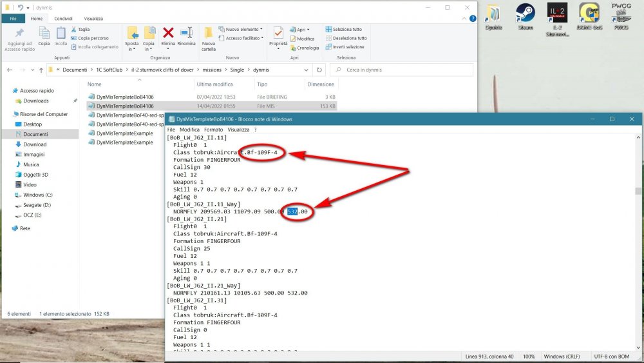Open Oggetti 3D folder
Viewport: 644px width, 363px height.
pos(35,175)
